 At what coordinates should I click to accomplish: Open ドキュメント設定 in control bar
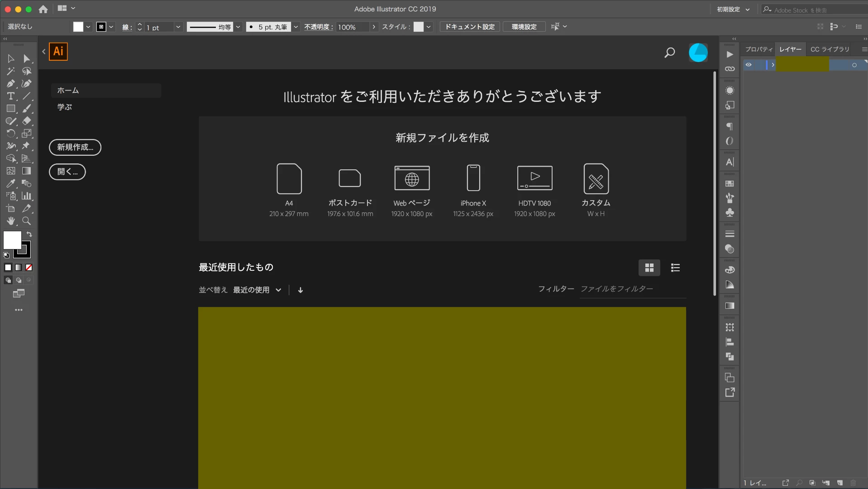pos(470,27)
